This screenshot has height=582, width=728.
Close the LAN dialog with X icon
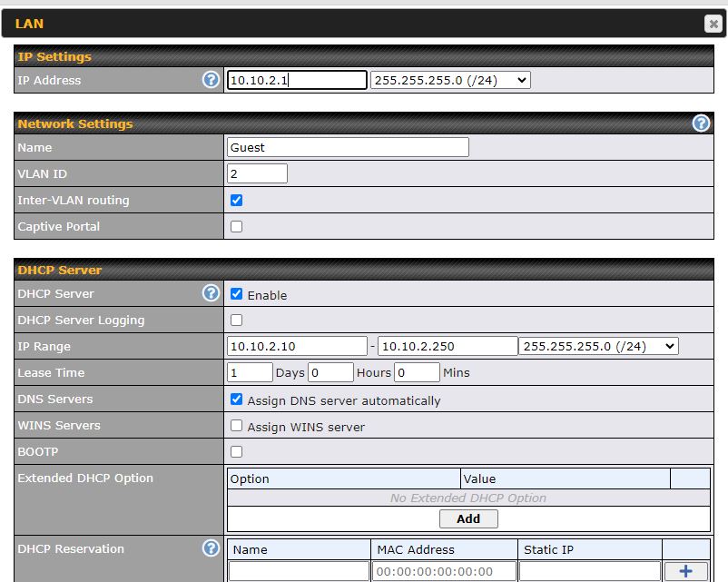pyautogui.click(x=713, y=25)
